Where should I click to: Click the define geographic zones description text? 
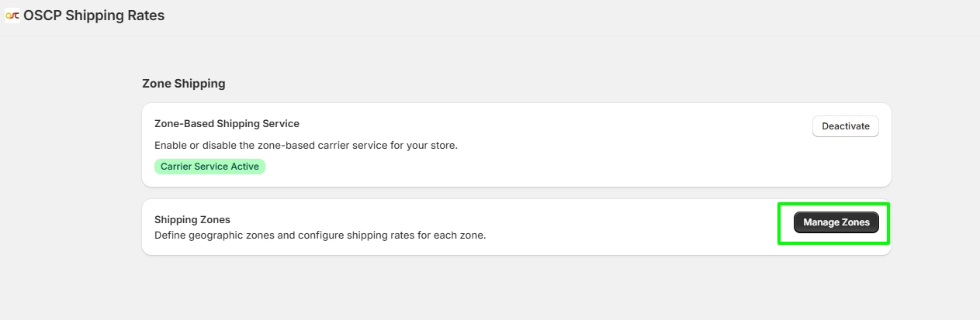click(x=320, y=235)
